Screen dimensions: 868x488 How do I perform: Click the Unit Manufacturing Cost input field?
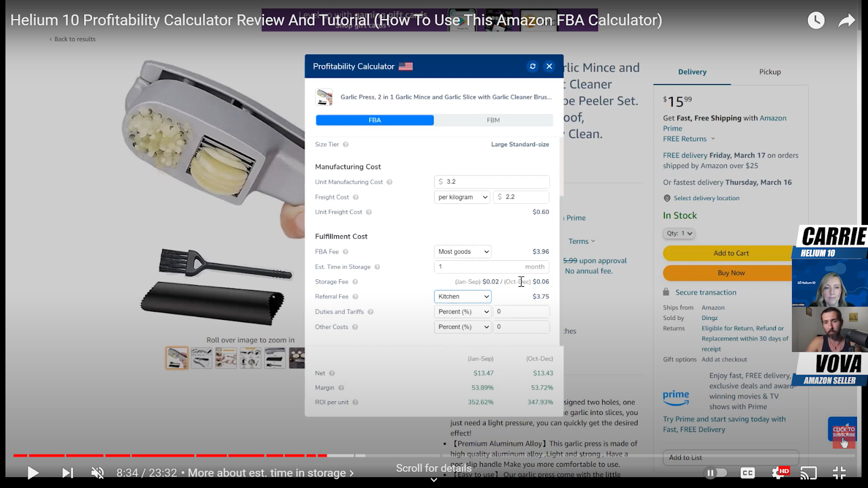[x=492, y=182]
